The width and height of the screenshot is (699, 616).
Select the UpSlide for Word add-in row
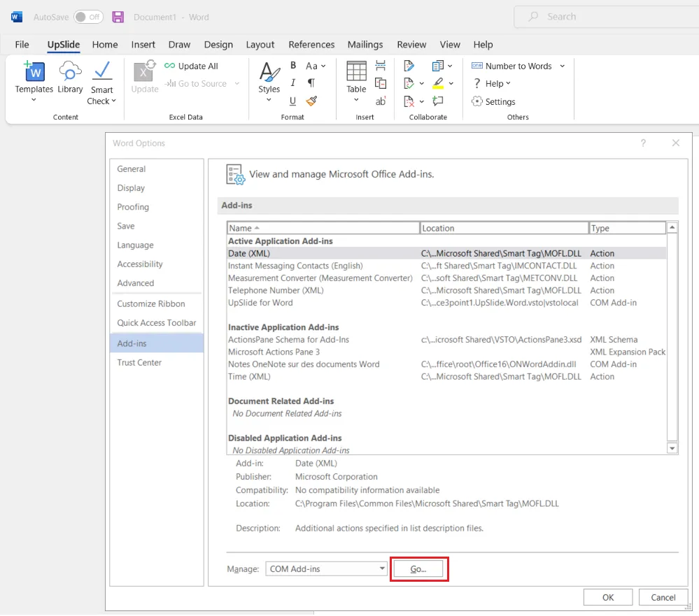click(x=446, y=303)
